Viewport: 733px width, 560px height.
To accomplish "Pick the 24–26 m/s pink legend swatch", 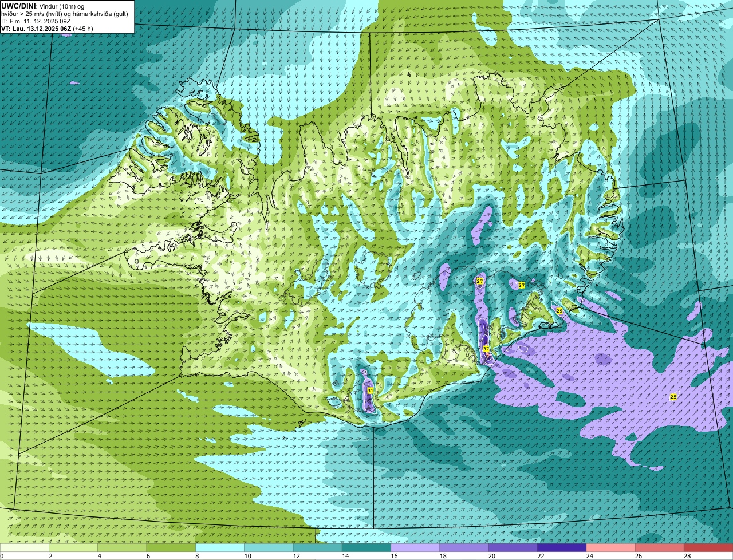I will (x=611, y=547).
